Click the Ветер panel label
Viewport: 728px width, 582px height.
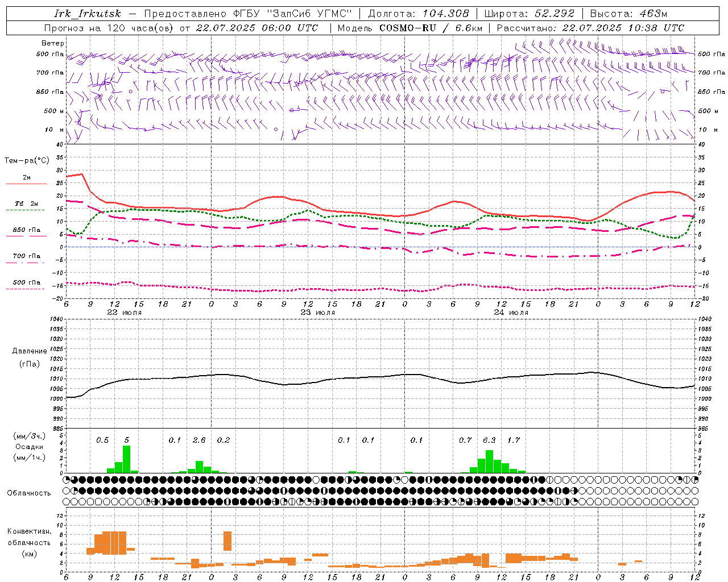click(53, 43)
